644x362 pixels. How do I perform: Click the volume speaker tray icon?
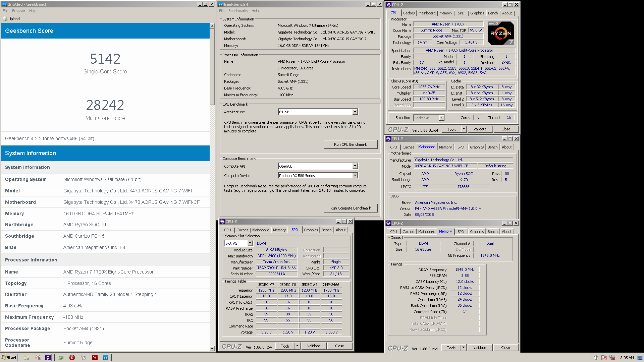[x=596, y=358]
